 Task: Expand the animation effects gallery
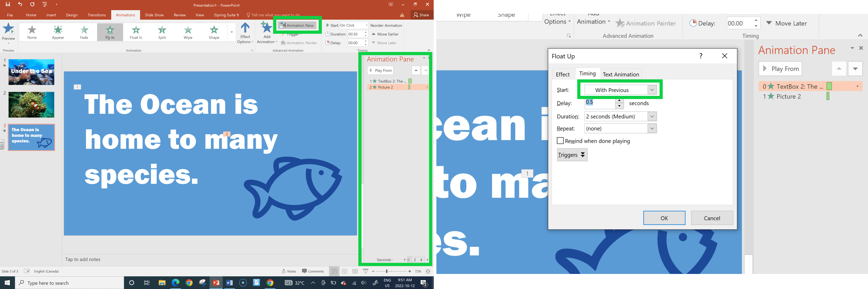pos(231,32)
